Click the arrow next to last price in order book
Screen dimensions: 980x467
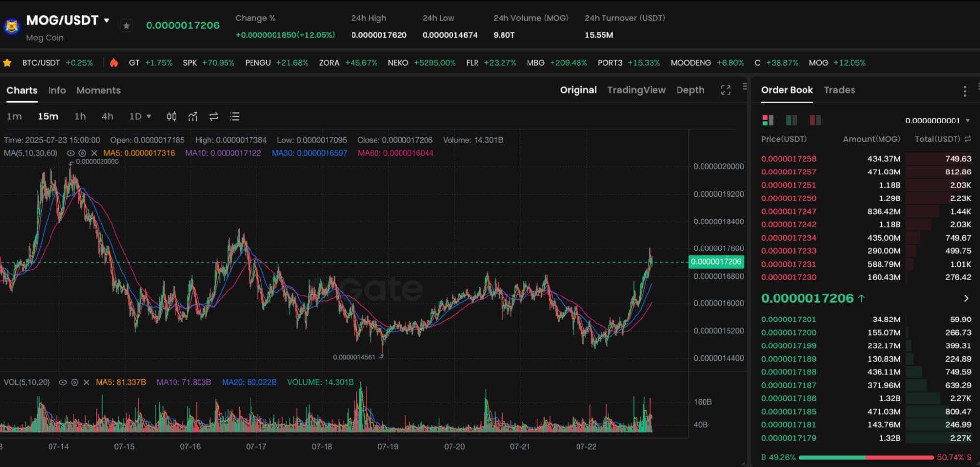[966, 298]
